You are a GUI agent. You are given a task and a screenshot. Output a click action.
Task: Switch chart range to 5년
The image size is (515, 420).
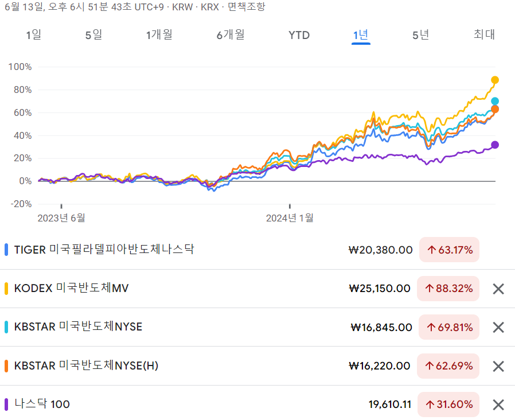point(421,35)
